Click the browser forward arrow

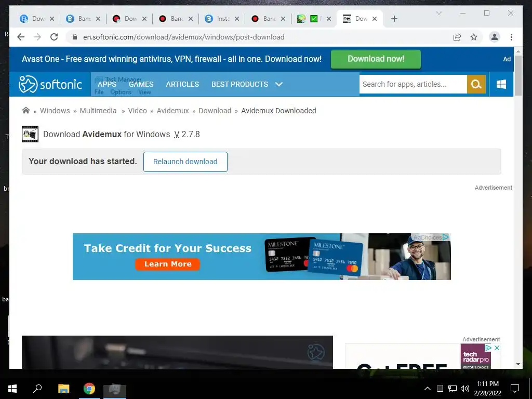pos(37,37)
